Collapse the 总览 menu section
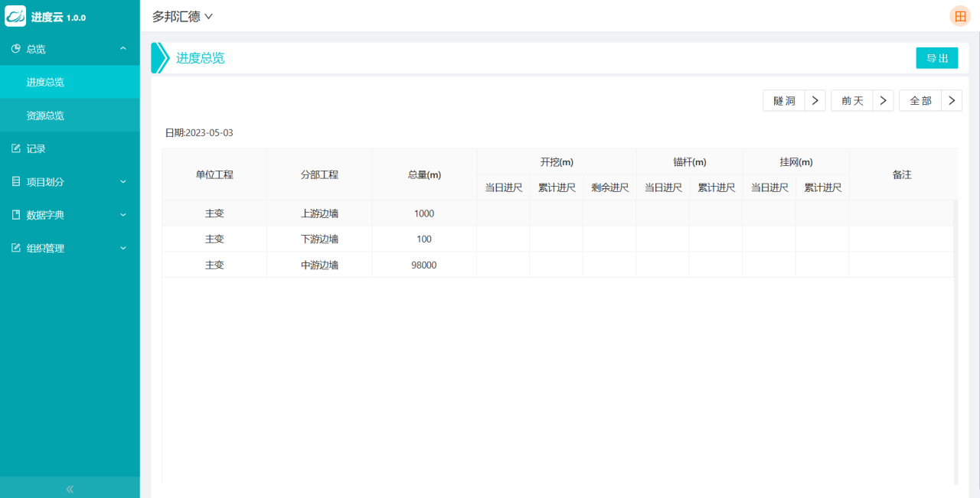Image resolution: width=980 pixels, height=498 pixels. pos(123,49)
